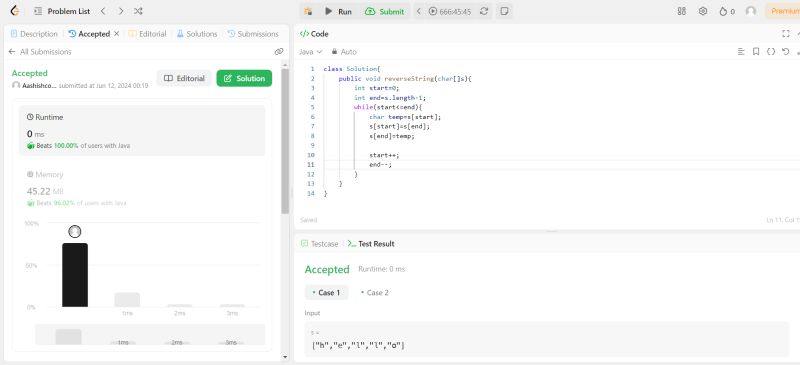Click 'Beats 100.00%' runtime text
Viewport: 800px width, 365px height.
pyautogui.click(x=57, y=145)
